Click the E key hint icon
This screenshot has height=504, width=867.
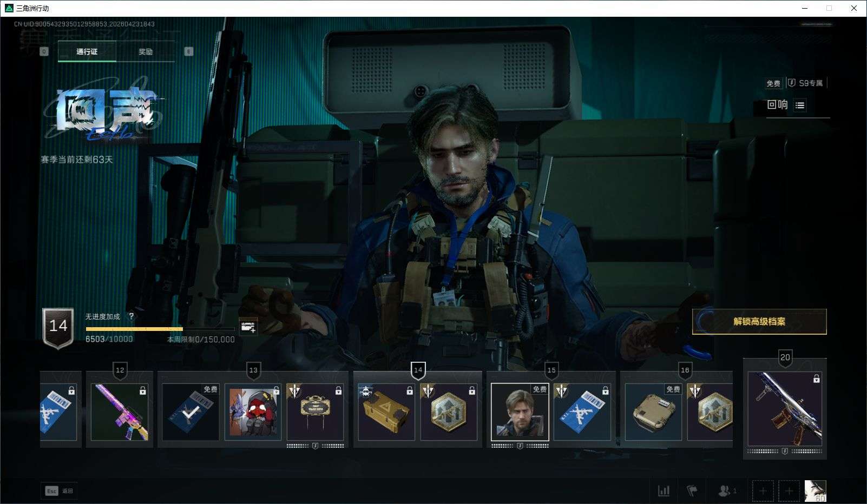[189, 51]
